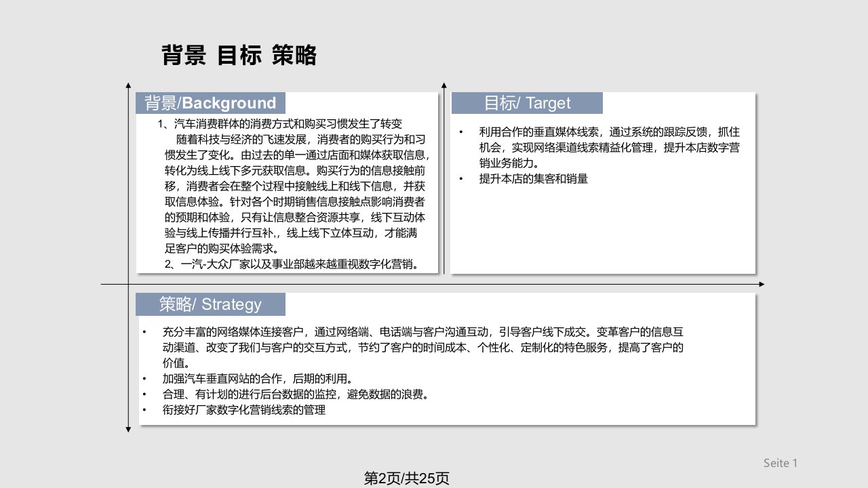Click the 第2页/共25页 page indicator
868x488 pixels.
[407, 479]
